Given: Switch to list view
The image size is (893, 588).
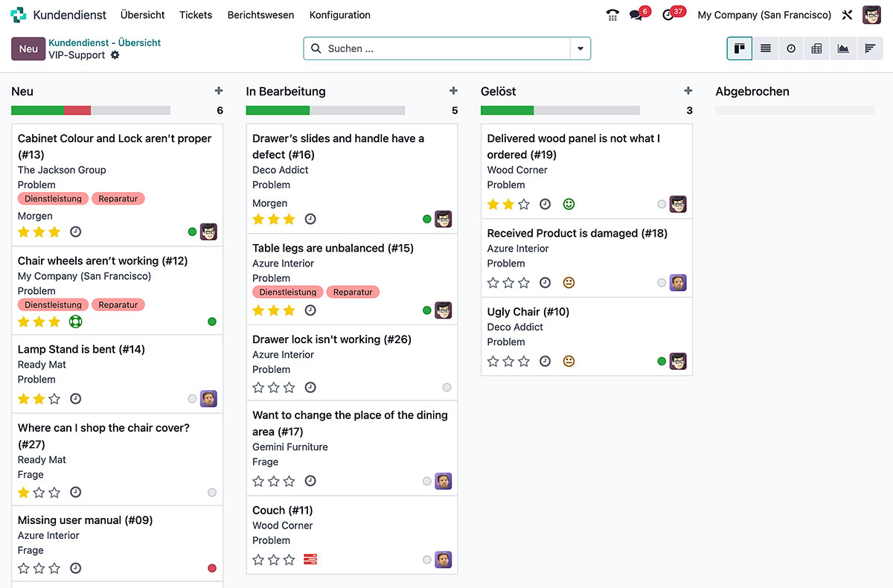Looking at the screenshot, I should tap(766, 48).
